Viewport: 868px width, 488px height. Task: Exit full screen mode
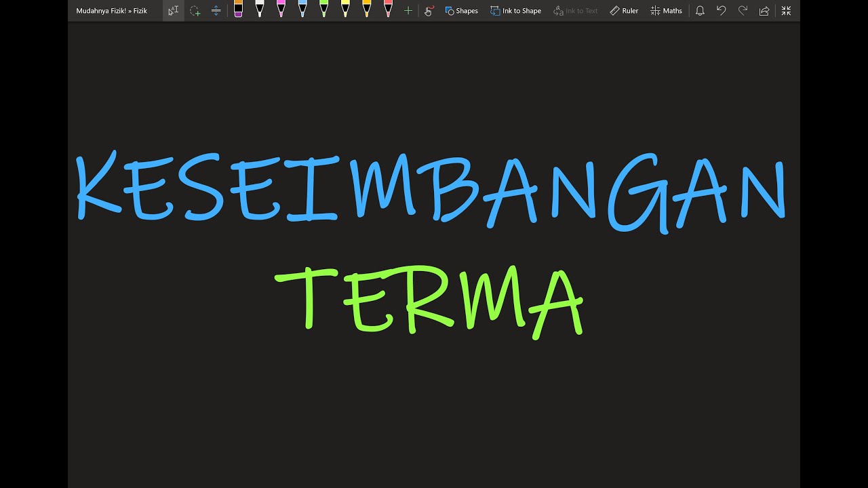[x=786, y=11]
